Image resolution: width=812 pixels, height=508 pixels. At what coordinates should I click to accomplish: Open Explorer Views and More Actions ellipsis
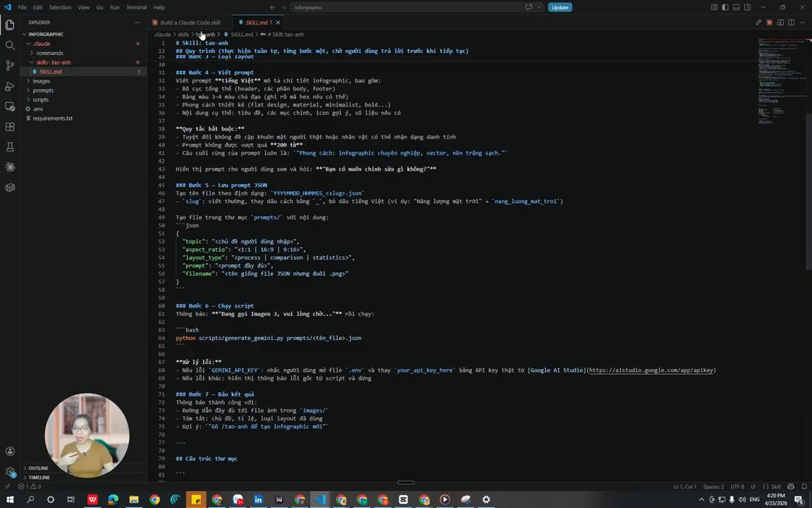[x=137, y=23]
